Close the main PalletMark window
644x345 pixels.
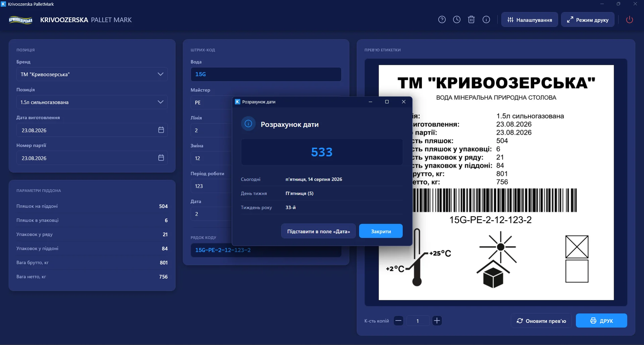(635, 4)
